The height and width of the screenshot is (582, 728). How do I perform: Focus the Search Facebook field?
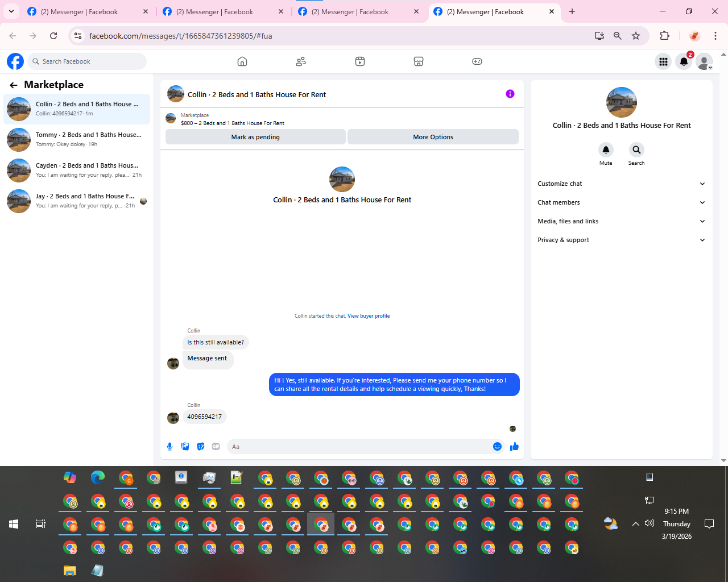87,61
